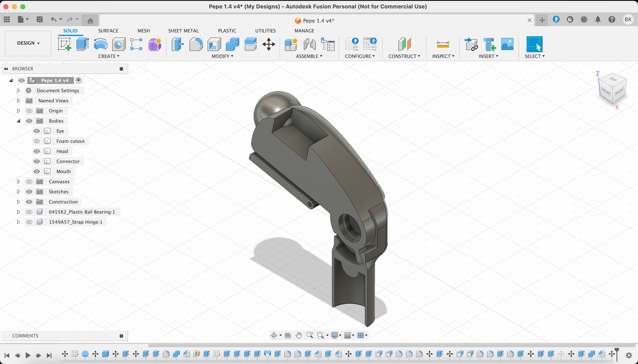
Task: Play the timeline history
Action: pos(28,355)
